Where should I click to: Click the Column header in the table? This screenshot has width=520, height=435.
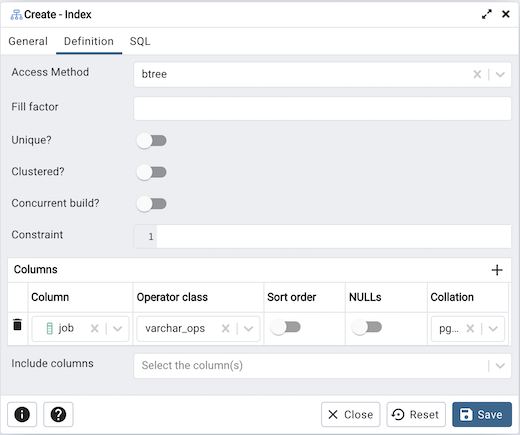coord(50,297)
